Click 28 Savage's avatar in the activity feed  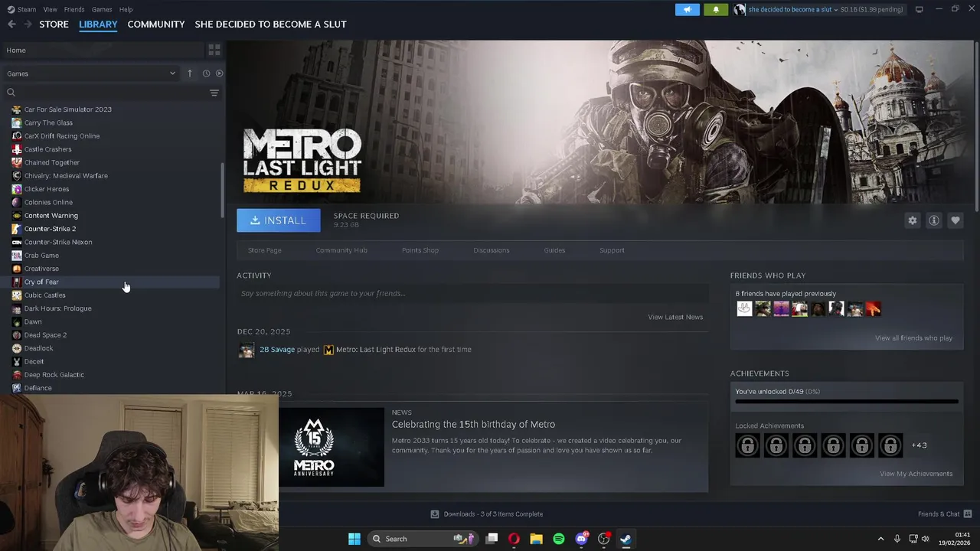click(247, 350)
